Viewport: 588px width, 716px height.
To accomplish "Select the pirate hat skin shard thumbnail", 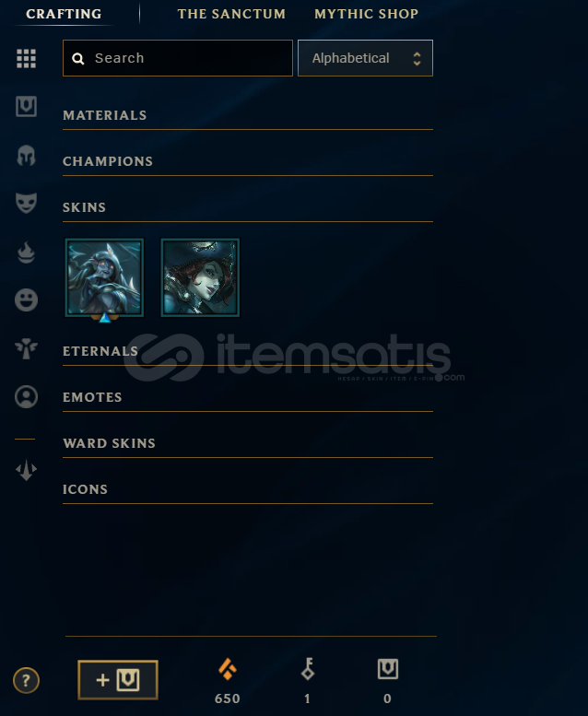I will click(x=200, y=277).
